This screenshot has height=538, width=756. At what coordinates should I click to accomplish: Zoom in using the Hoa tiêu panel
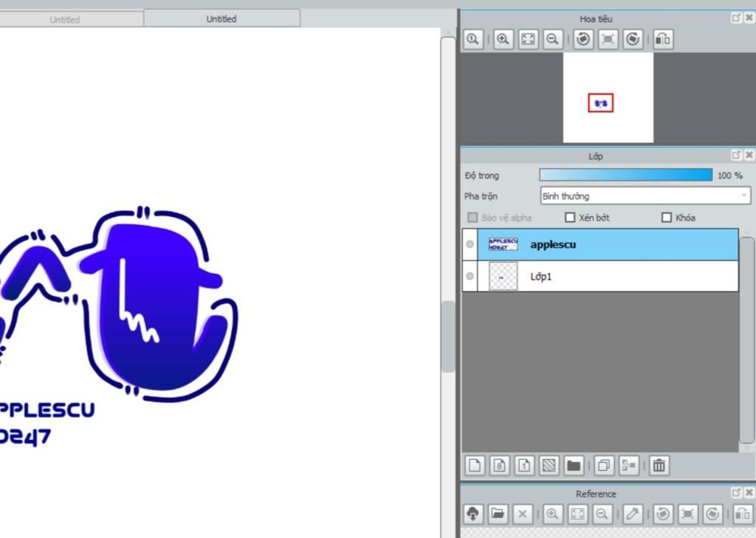tap(503, 39)
